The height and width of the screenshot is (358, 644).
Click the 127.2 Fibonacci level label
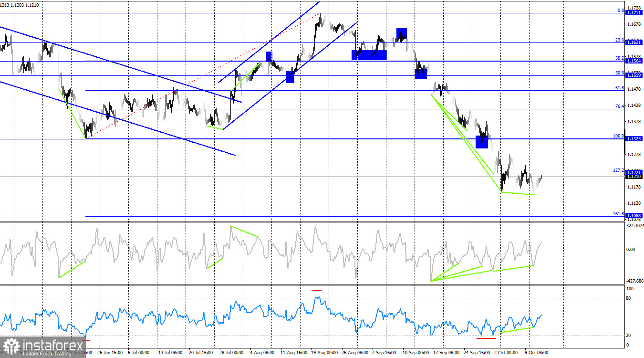coord(619,170)
